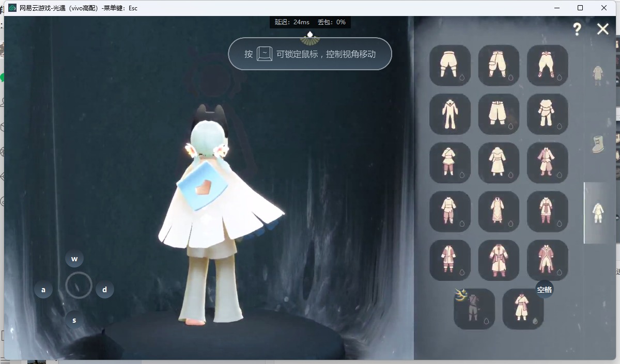Click the tilde key icon in hint
The width and height of the screenshot is (620, 364).
(265, 54)
